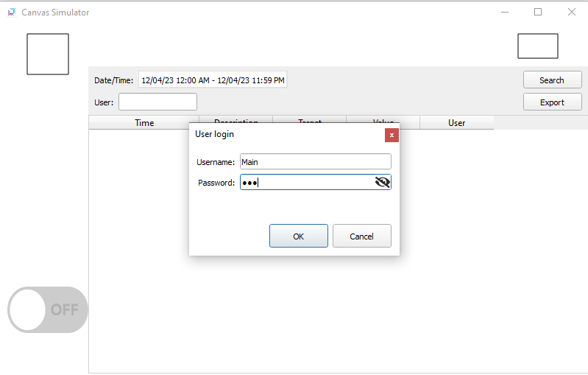The height and width of the screenshot is (375, 588).
Task: Click the User filter text box
Action: coord(158,102)
